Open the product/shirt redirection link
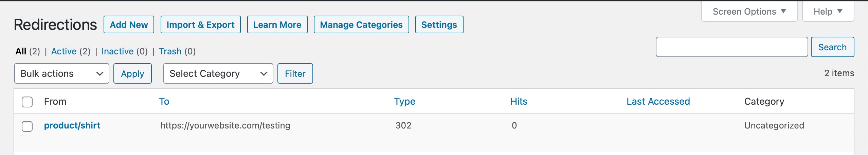Image resolution: width=868 pixels, height=155 pixels. 72,125
